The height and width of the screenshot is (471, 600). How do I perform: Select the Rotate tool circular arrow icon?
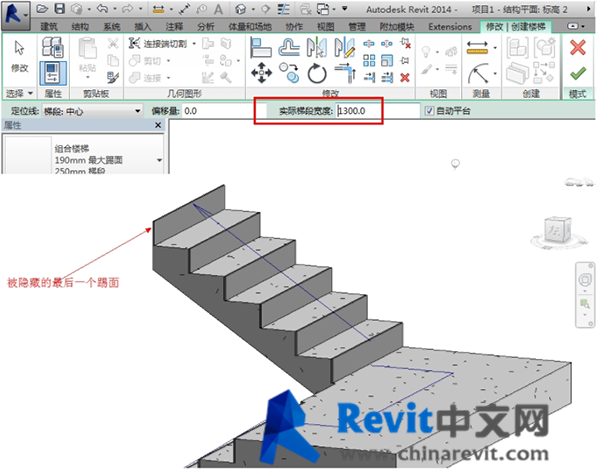click(317, 73)
